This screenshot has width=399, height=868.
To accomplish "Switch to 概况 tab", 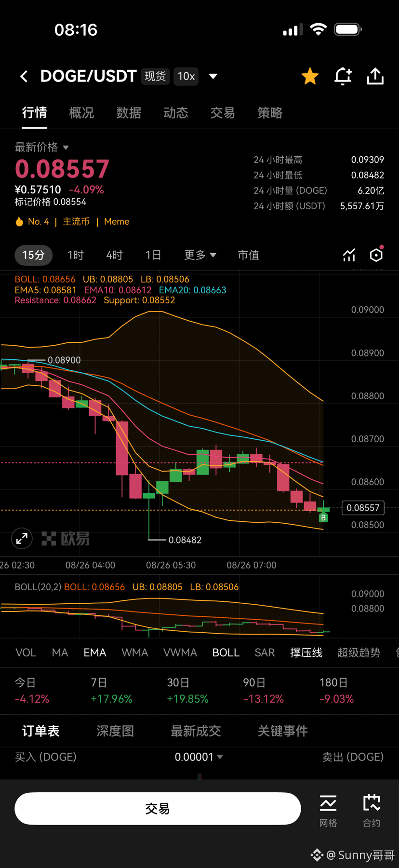I will (x=81, y=113).
